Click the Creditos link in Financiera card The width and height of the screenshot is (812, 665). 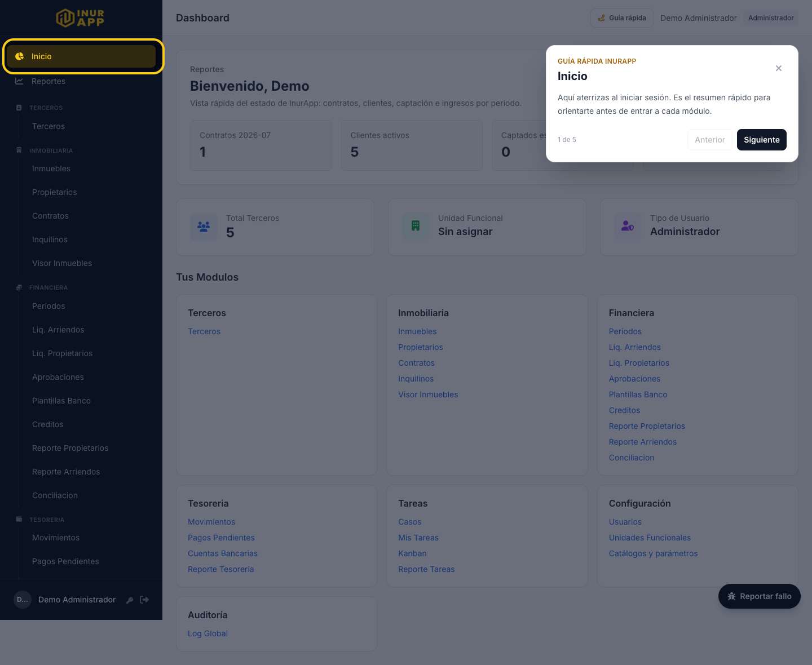[x=624, y=410]
